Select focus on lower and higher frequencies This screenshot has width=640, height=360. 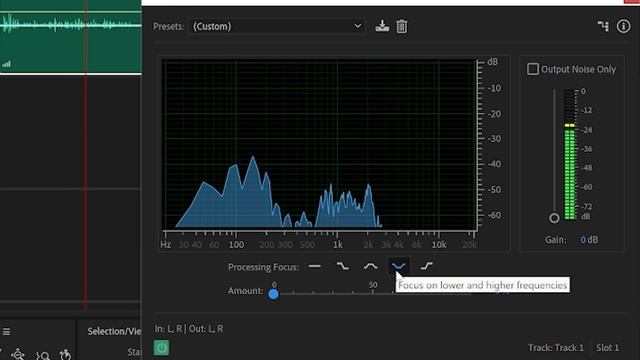pyautogui.click(x=399, y=267)
